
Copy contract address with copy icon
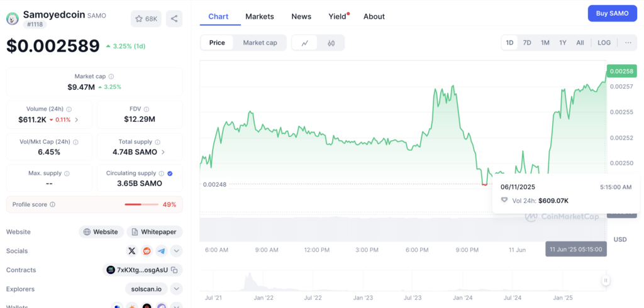[x=174, y=270]
